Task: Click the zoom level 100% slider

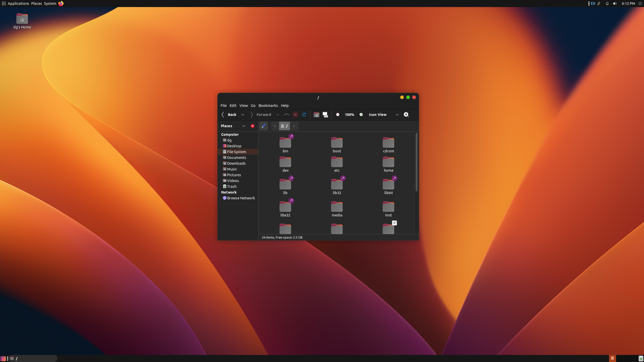Action: click(349, 114)
